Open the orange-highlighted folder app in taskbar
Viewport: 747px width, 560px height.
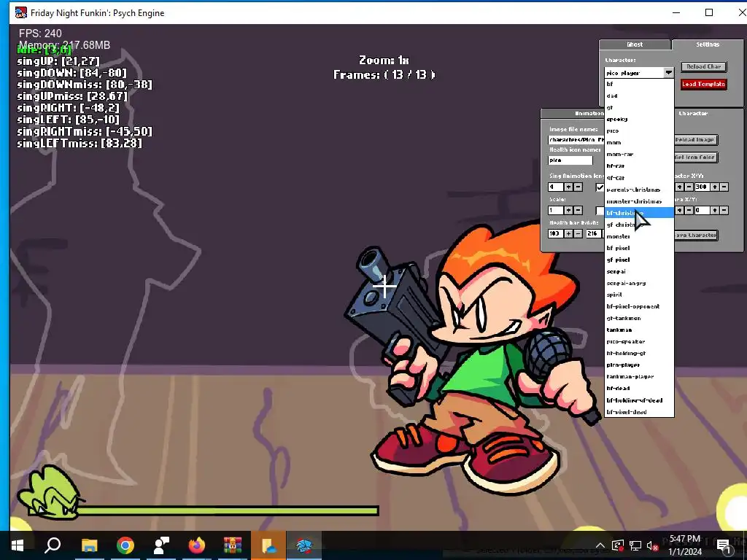268,545
